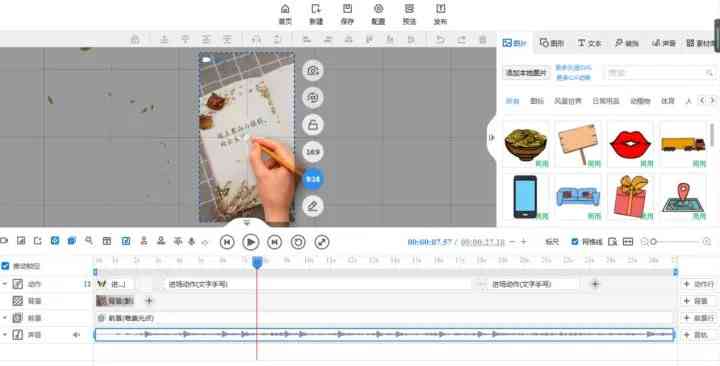Click the pencil edit icon beside canvas
The height and width of the screenshot is (366, 720).
click(313, 206)
